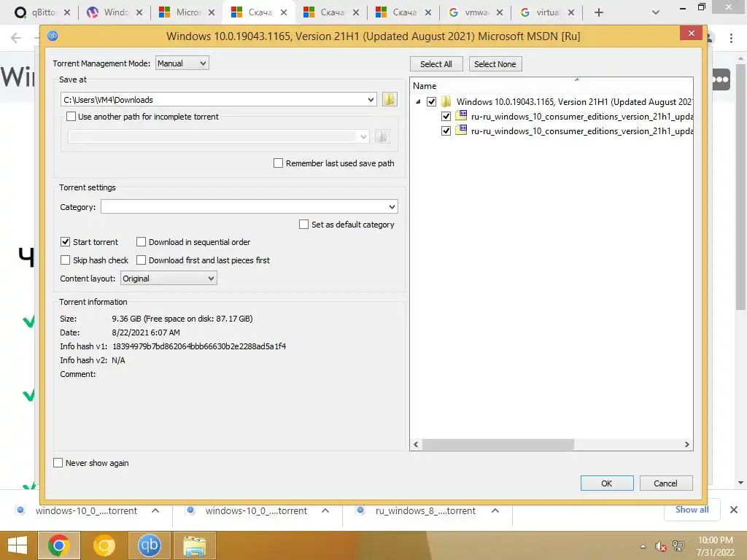Open options for second windows-10_0 torrent download

click(x=325, y=510)
